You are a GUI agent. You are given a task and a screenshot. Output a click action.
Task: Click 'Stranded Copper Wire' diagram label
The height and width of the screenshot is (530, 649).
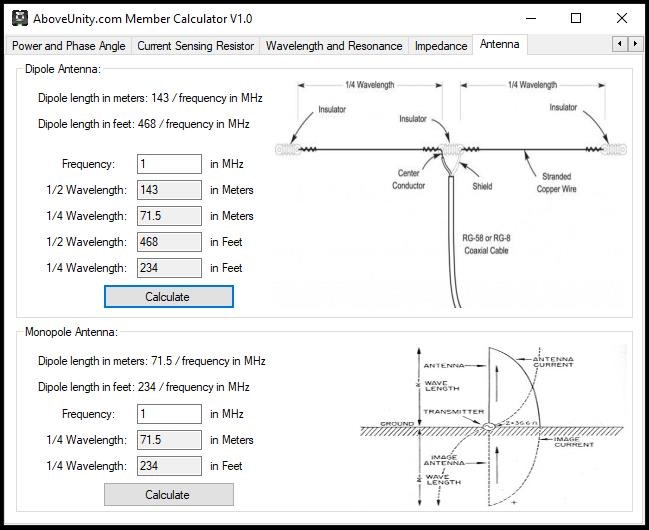click(557, 183)
